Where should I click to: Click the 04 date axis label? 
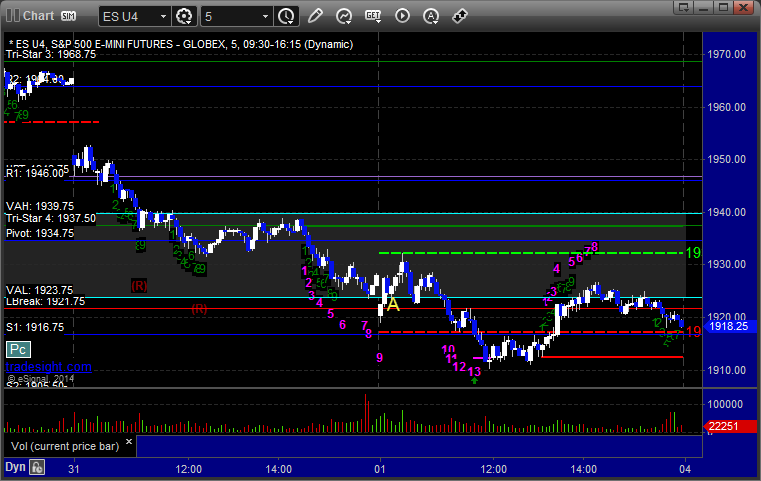pyautogui.click(x=685, y=469)
